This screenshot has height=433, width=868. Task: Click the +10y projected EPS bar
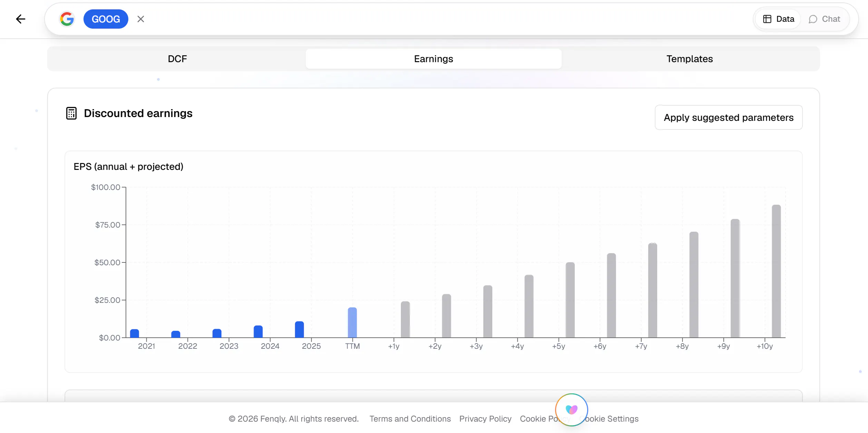[776, 271]
